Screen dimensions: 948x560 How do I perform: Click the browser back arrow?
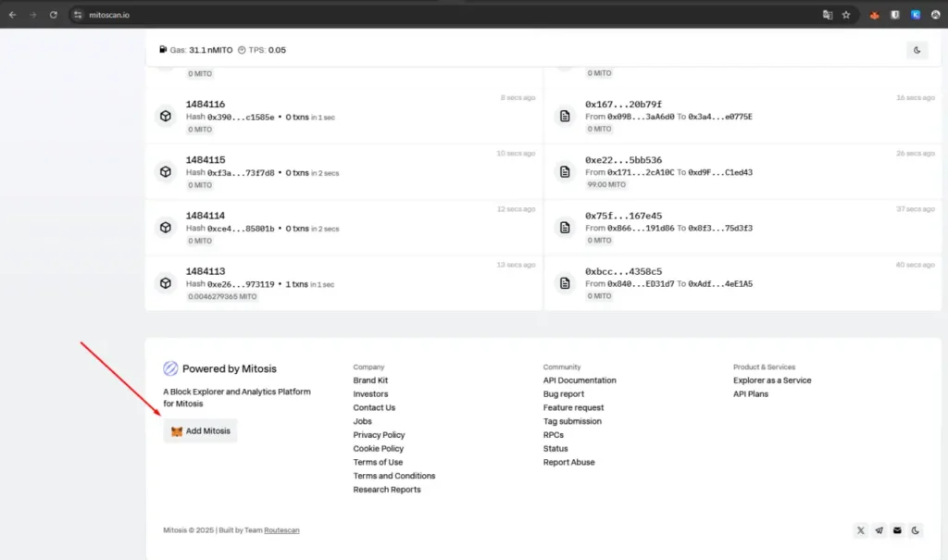pos(12,15)
